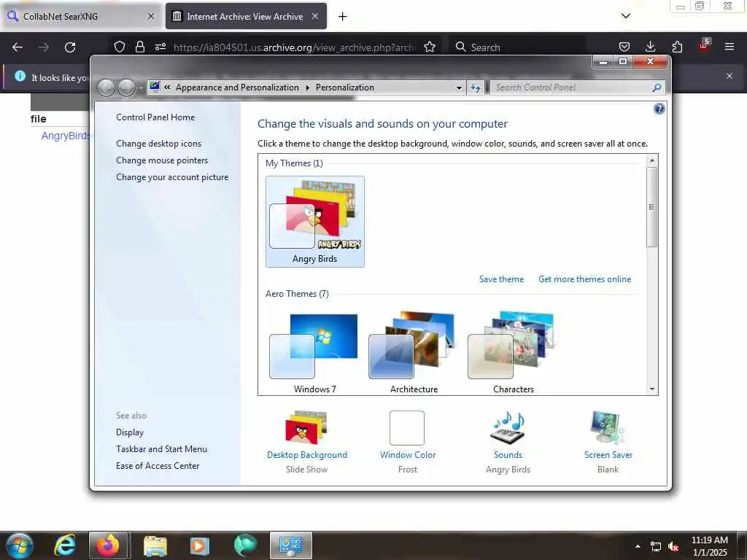Click the Control Panel search magnifier icon
This screenshot has width=747, height=560.
coord(657,87)
